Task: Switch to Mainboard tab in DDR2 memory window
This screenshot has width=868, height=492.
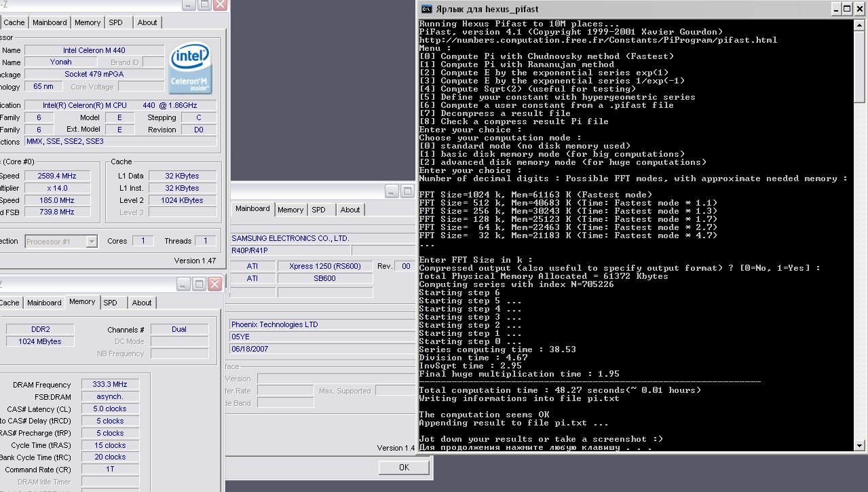Action: 44,303
